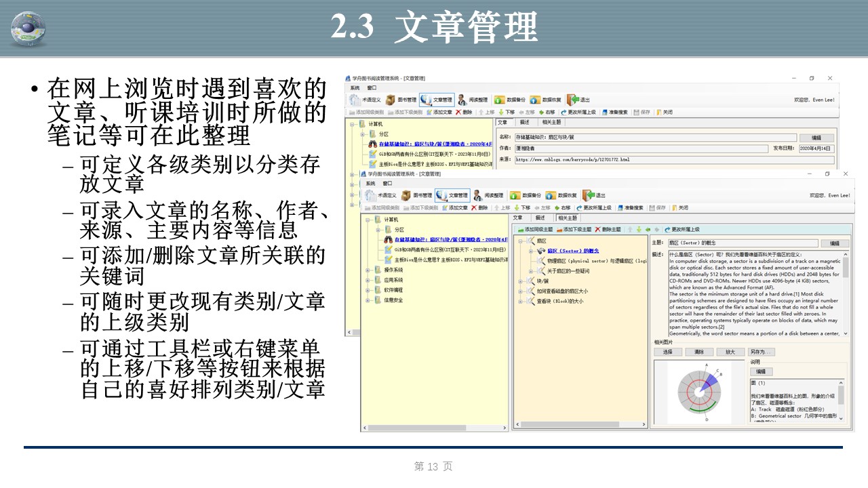
Task: Collapse the 扇区 topic node
Action: [521, 241]
